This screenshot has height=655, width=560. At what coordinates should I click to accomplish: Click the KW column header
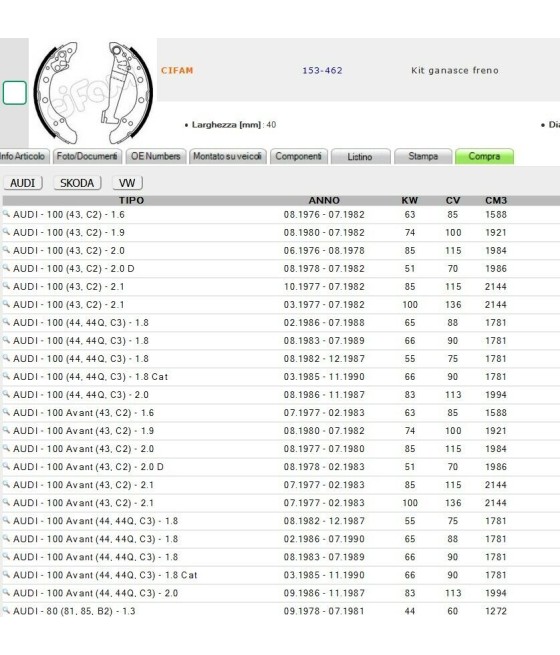[x=410, y=201]
